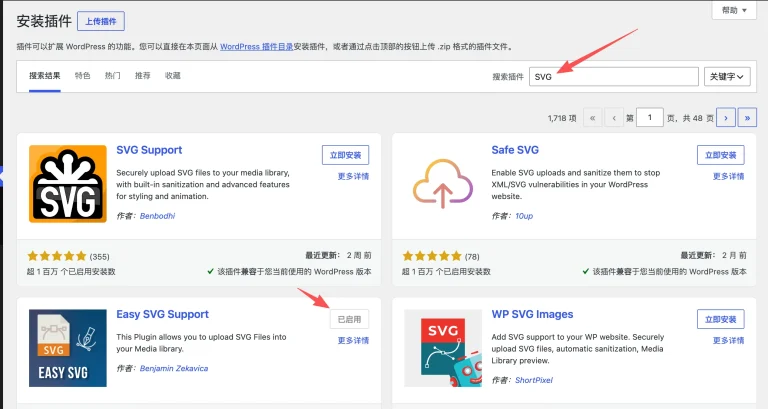Go to the previous results page

click(614, 118)
